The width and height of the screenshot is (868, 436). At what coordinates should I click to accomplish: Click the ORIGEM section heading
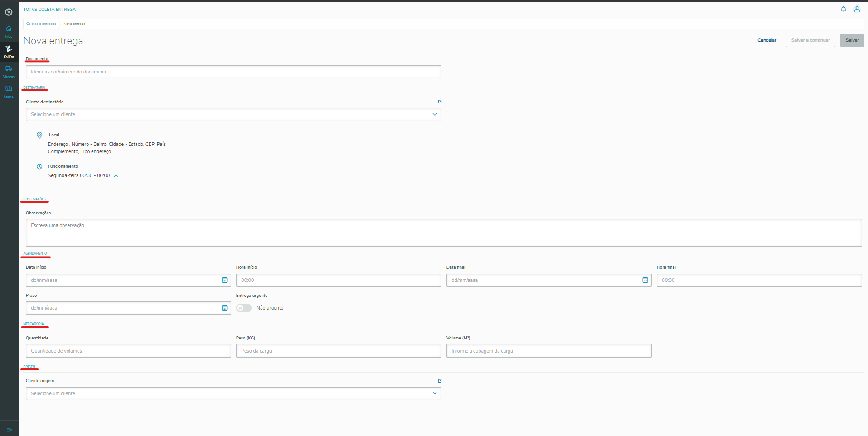click(x=29, y=367)
